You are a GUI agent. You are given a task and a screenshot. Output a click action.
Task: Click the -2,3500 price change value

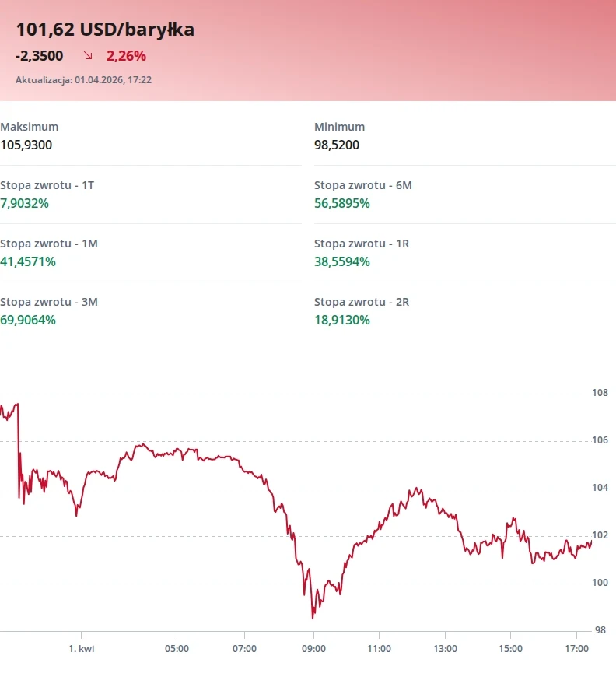tap(40, 56)
